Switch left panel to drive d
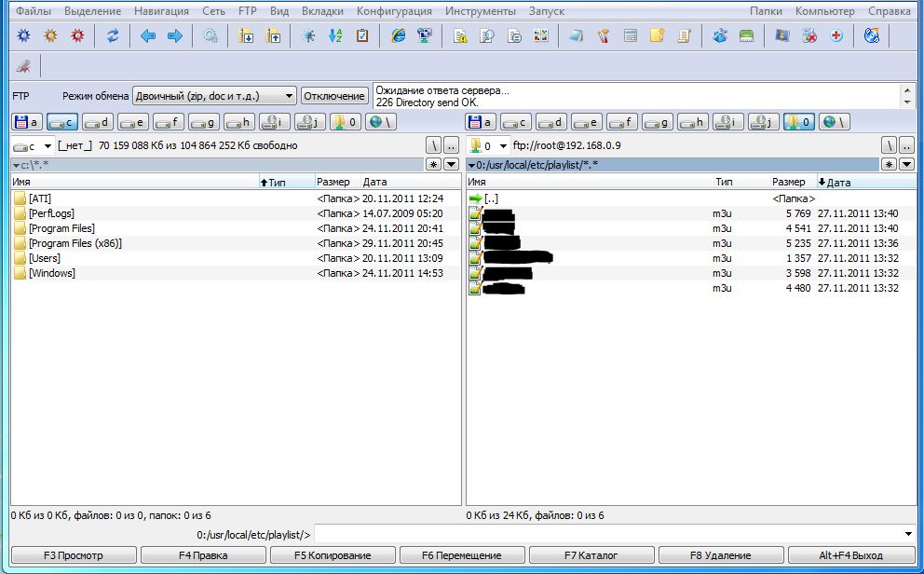The image size is (924, 574). [98, 122]
